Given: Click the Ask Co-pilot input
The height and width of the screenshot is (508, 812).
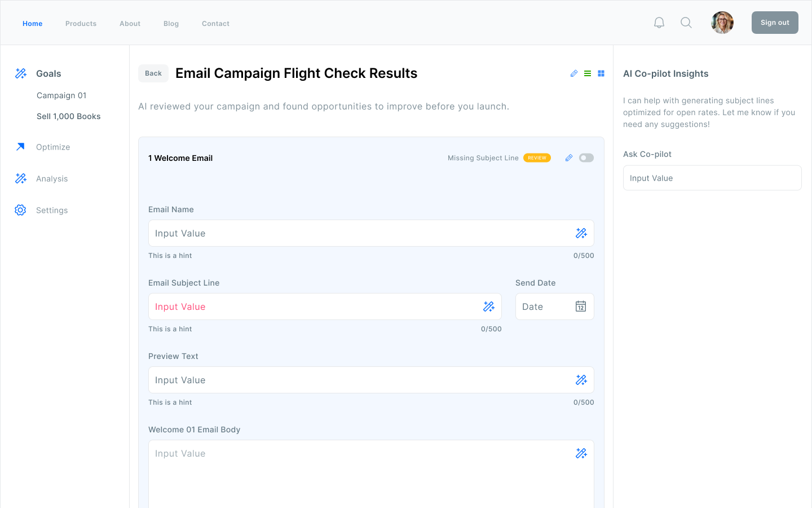Looking at the screenshot, I should click(712, 178).
